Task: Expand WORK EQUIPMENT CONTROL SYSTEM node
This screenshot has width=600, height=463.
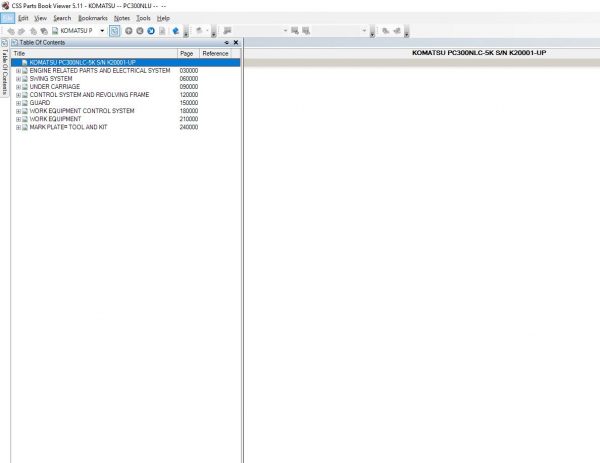Action: 18,111
